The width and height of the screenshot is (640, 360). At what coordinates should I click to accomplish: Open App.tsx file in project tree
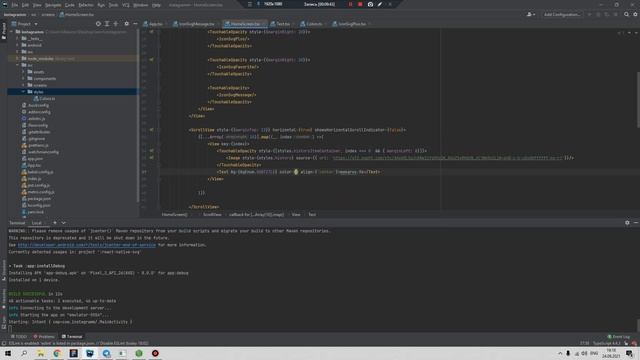[32, 165]
